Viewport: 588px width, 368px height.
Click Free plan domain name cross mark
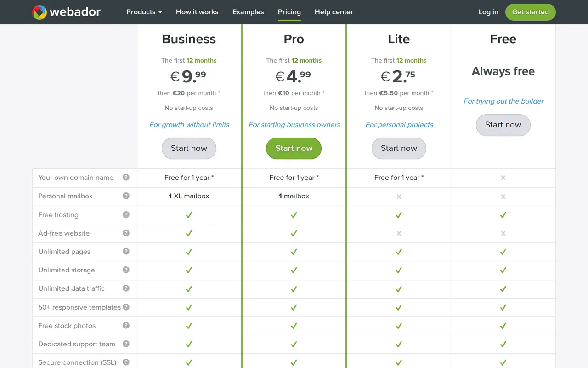tap(503, 178)
